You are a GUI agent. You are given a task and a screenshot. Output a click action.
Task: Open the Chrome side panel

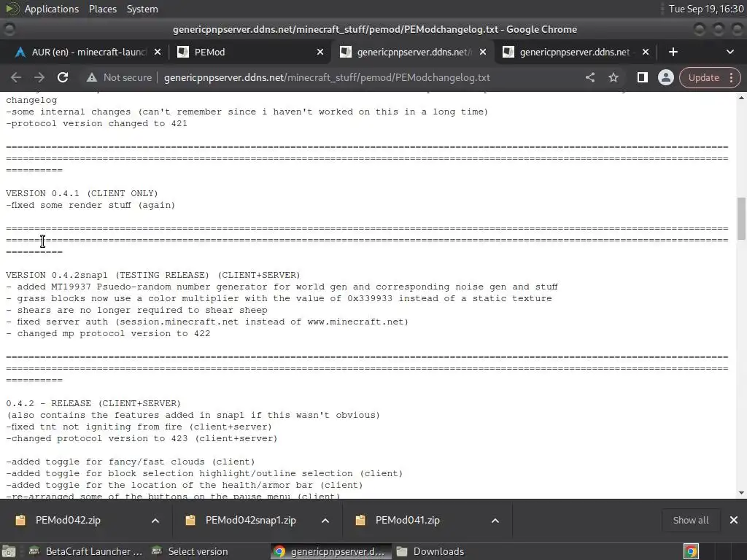642,77
